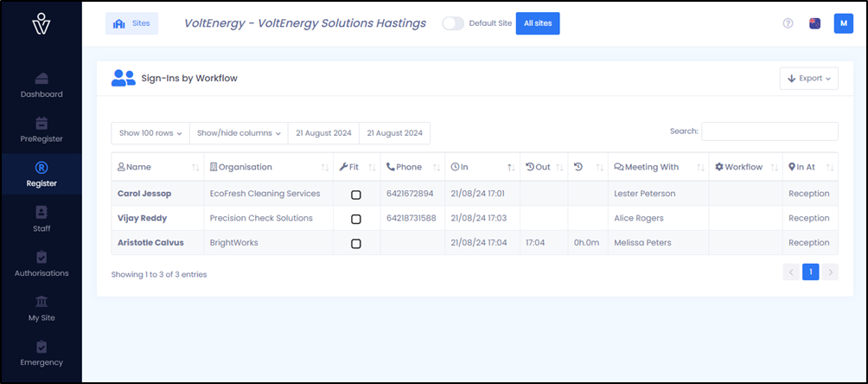This screenshot has height=384, width=868.
Task: Click the New Zealand flag language icon
Action: (x=815, y=23)
